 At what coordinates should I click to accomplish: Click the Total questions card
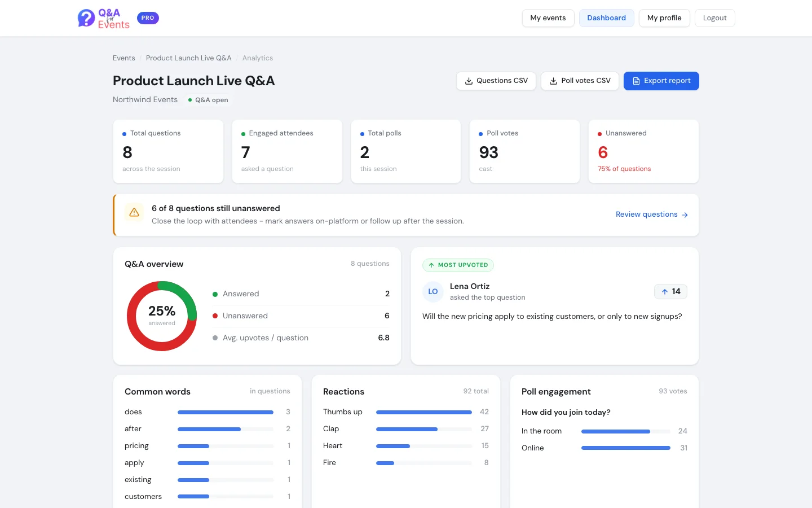pyautogui.click(x=168, y=151)
